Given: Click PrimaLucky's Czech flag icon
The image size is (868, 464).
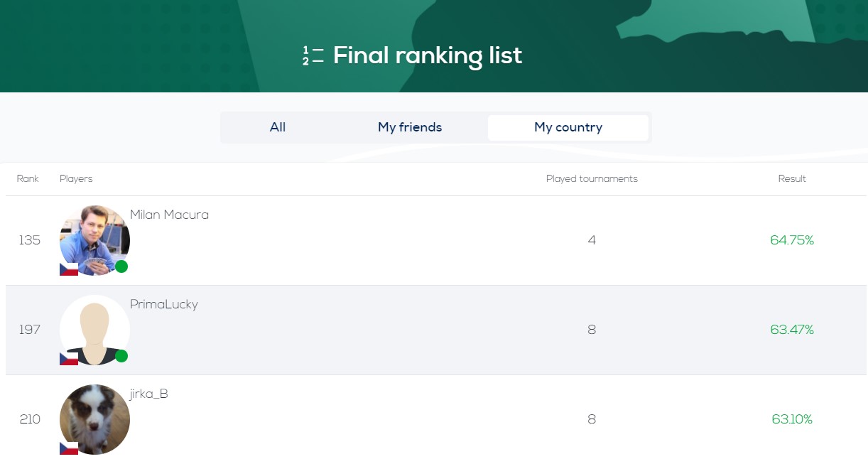Looking at the screenshot, I should pos(69,359).
